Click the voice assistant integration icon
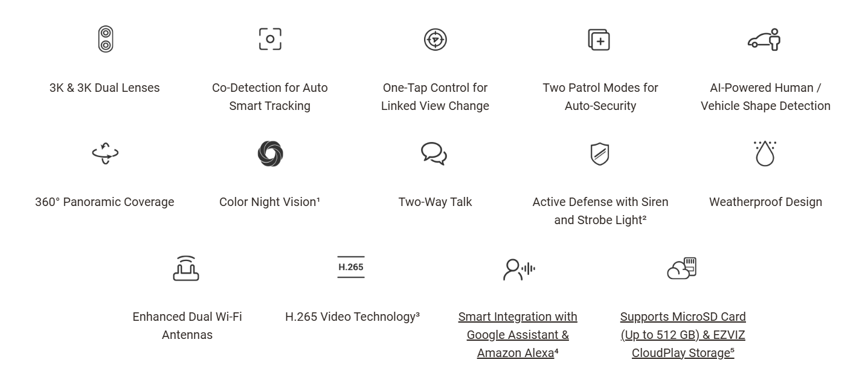Image resolution: width=868 pixels, height=380 pixels. tap(519, 269)
